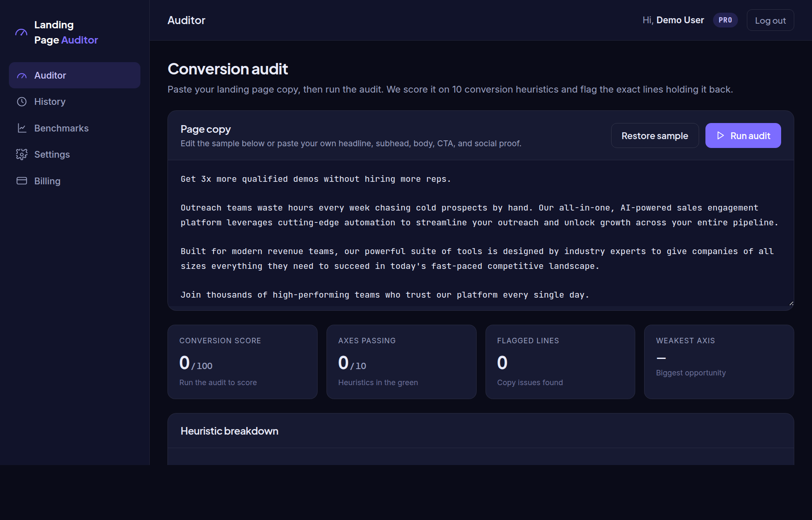Click the line starting 'Get 3x more qualified demos'
Image resolution: width=812 pixels, height=520 pixels.
(x=315, y=179)
